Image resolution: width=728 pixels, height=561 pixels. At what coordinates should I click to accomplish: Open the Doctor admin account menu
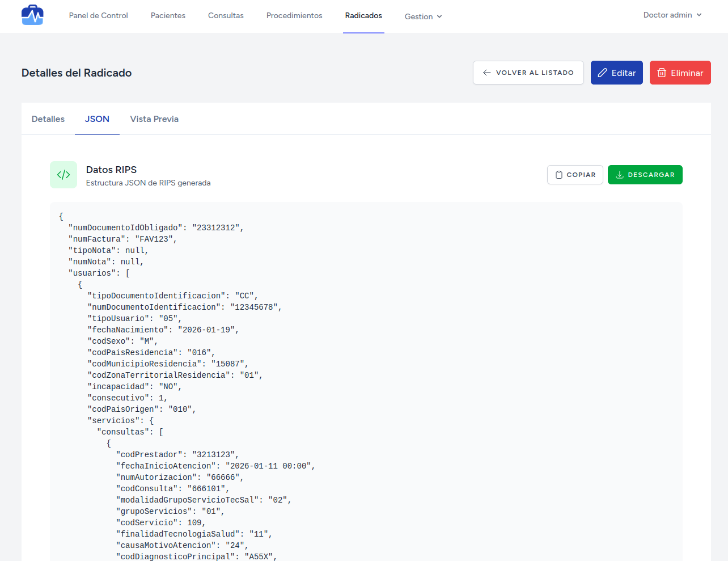[672, 15]
